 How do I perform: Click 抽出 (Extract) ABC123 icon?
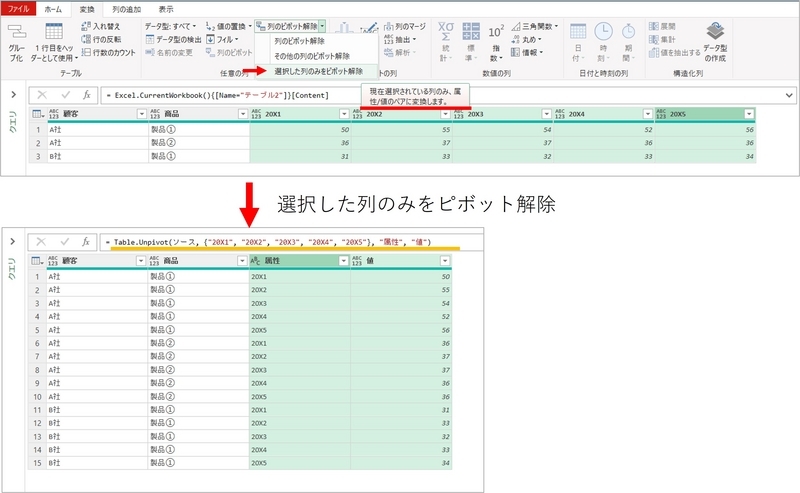pyautogui.click(x=388, y=39)
